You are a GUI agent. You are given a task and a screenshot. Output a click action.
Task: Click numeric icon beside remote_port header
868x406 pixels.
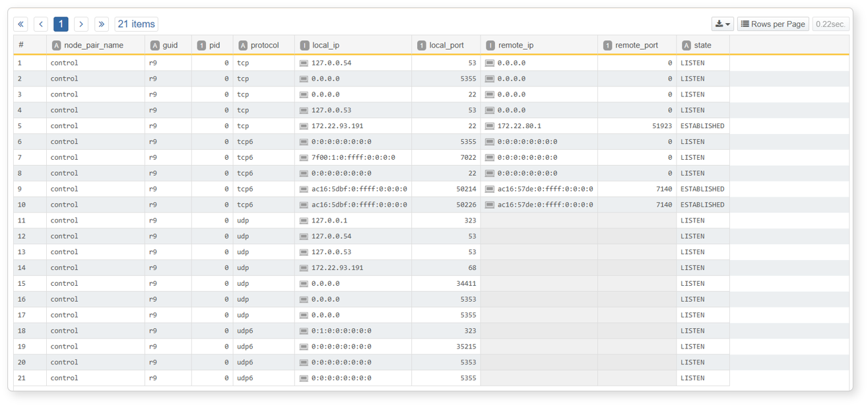[607, 46]
